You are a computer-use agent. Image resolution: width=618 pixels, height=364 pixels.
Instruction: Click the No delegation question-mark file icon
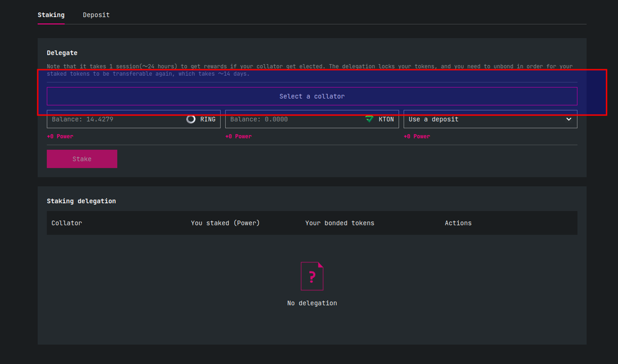(312, 276)
